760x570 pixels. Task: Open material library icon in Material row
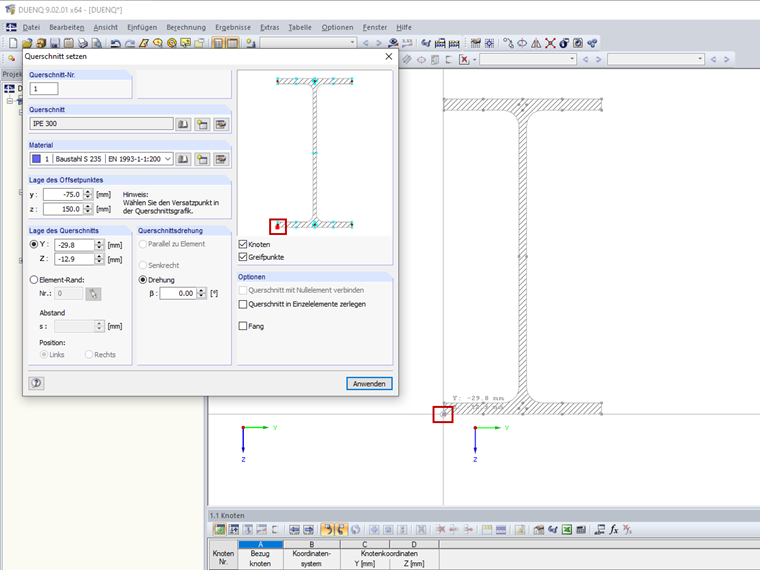coord(183,159)
